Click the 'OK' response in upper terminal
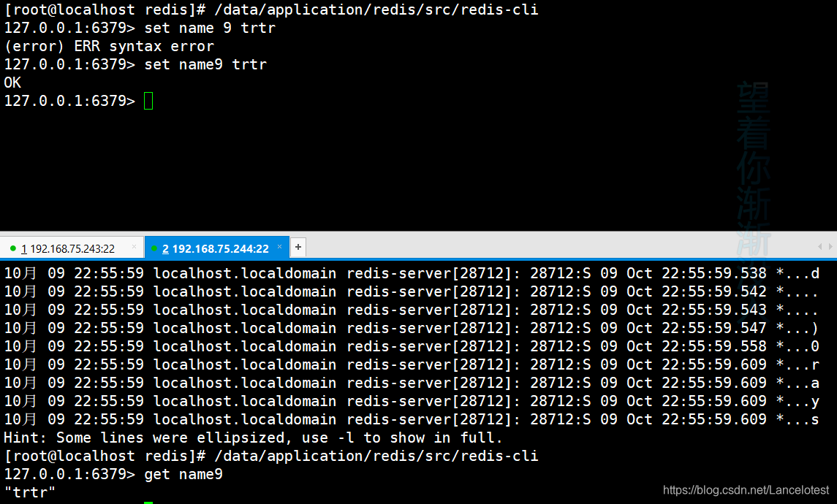The width and height of the screenshot is (837, 504). 12,83
